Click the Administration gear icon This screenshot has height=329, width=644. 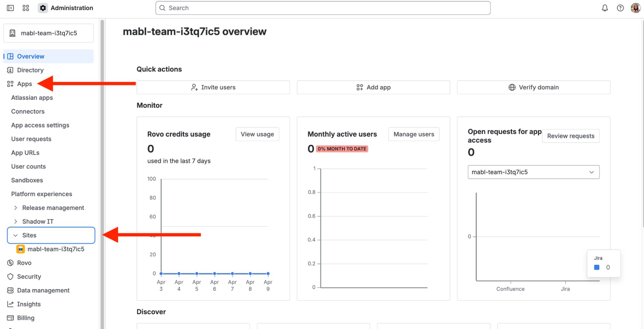pos(43,8)
